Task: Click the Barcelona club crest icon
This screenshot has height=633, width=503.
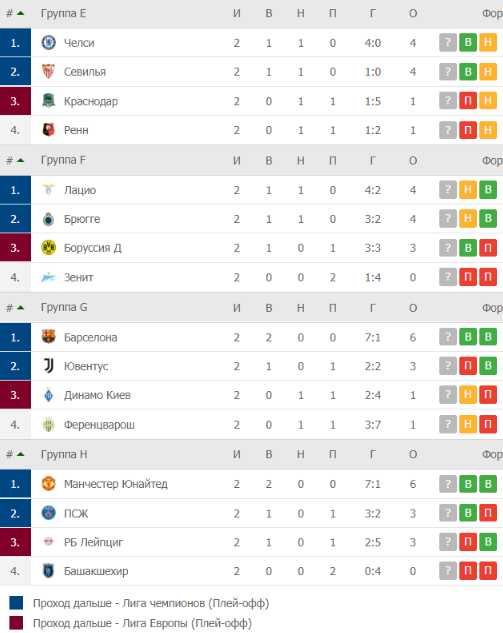Action: coord(48,337)
